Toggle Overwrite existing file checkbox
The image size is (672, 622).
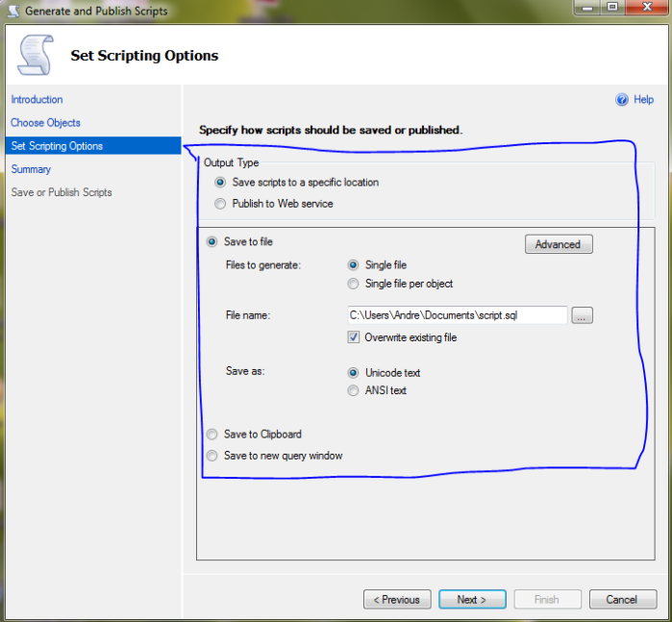tap(354, 337)
